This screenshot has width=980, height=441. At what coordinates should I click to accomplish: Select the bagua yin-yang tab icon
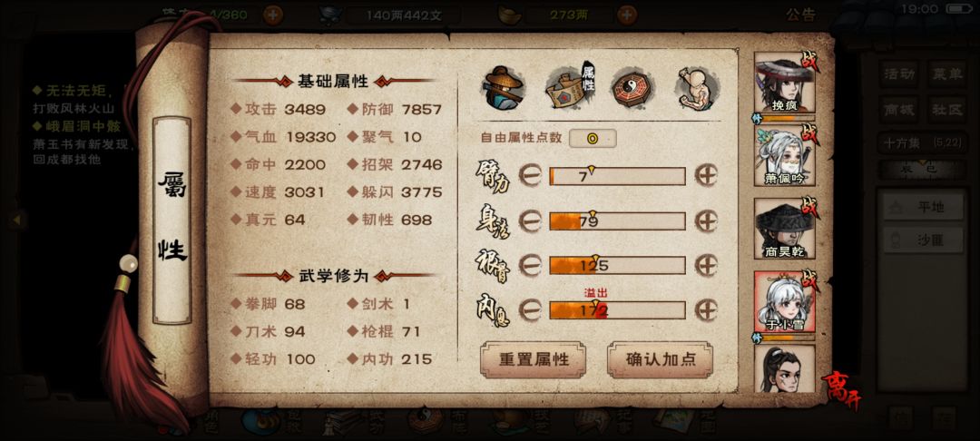coord(632,88)
